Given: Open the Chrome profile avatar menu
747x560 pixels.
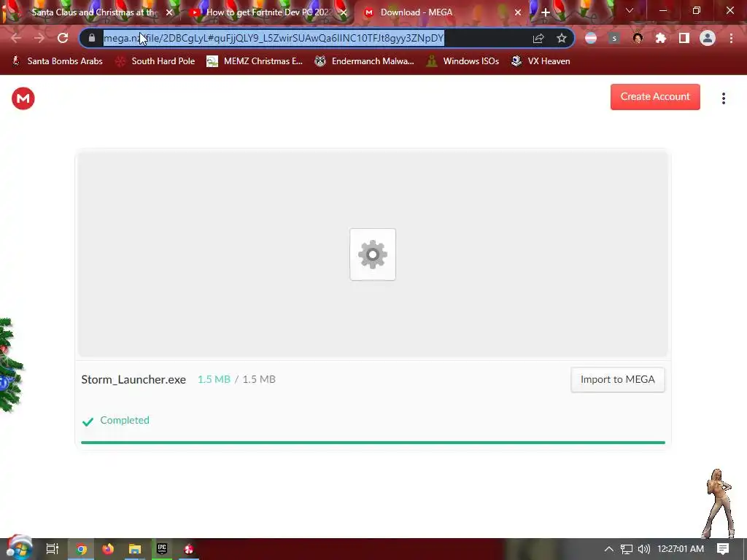Looking at the screenshot, I should [708, 38].
